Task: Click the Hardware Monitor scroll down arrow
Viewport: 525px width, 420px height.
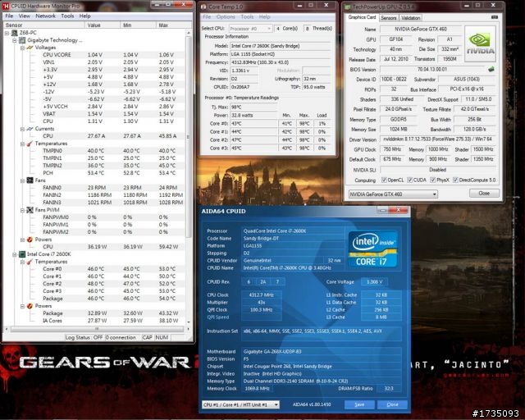Action: click(188, 322)
